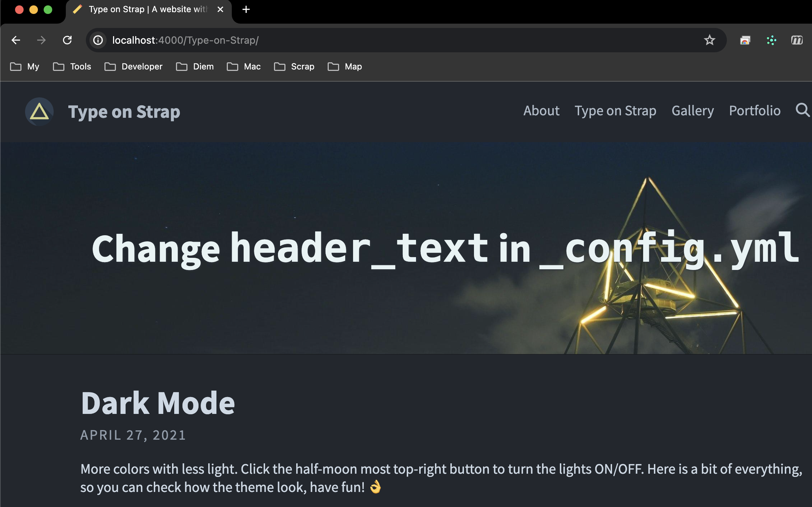Open site information via the info icon
The width and height of the screenshot is (812, 507).
click(98, 40)
